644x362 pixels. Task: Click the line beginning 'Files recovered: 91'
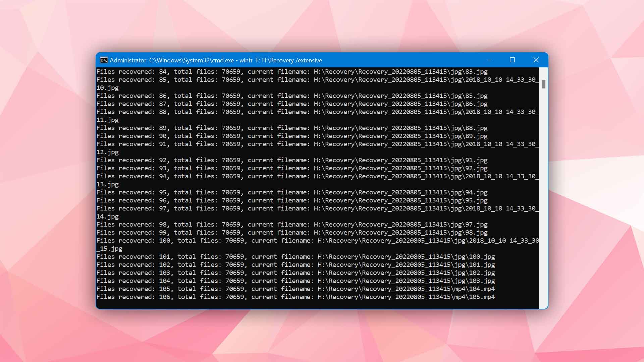coord(317,144)
